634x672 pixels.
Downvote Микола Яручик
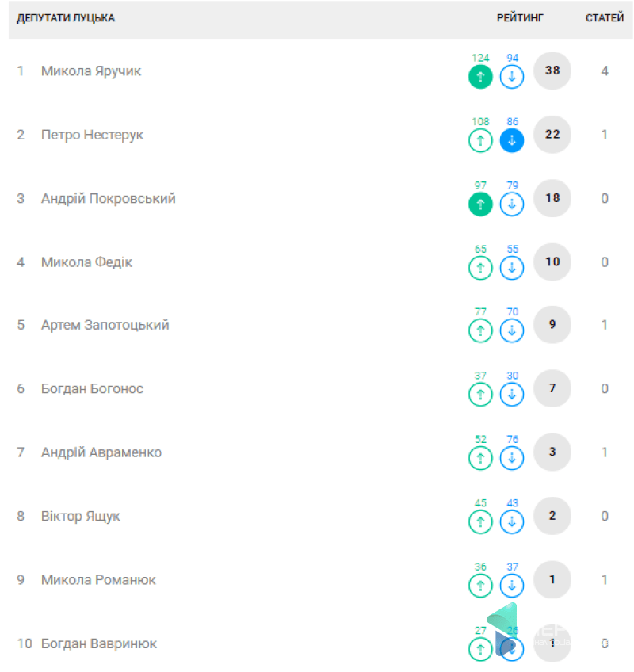pos(512,77)
